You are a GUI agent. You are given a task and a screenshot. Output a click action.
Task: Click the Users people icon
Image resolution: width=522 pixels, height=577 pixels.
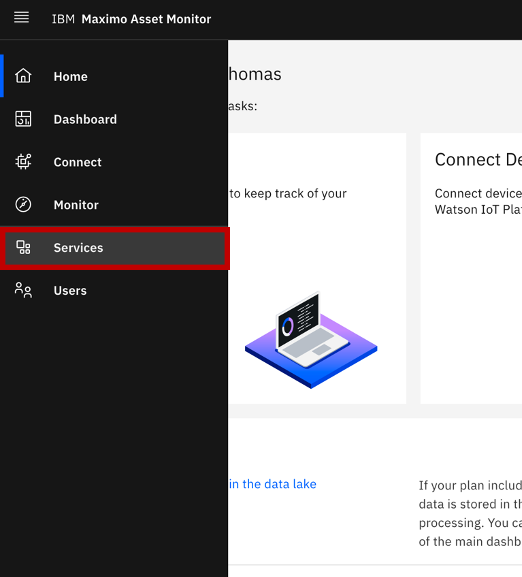(23, 290)
